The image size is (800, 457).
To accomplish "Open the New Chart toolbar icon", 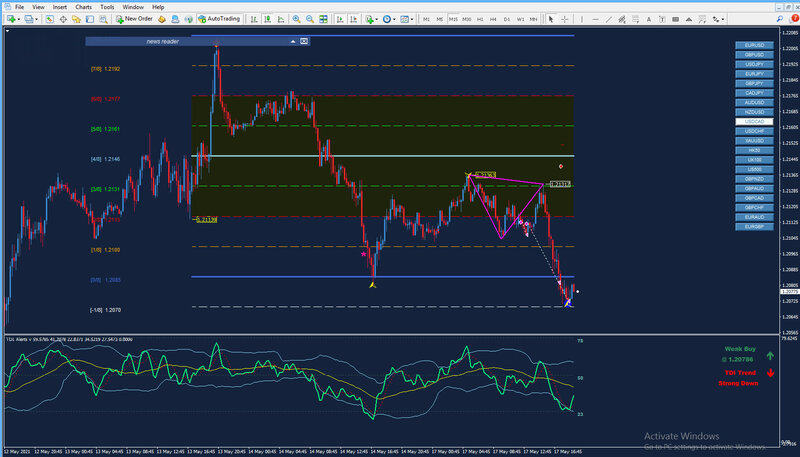I will click(11, 19).
